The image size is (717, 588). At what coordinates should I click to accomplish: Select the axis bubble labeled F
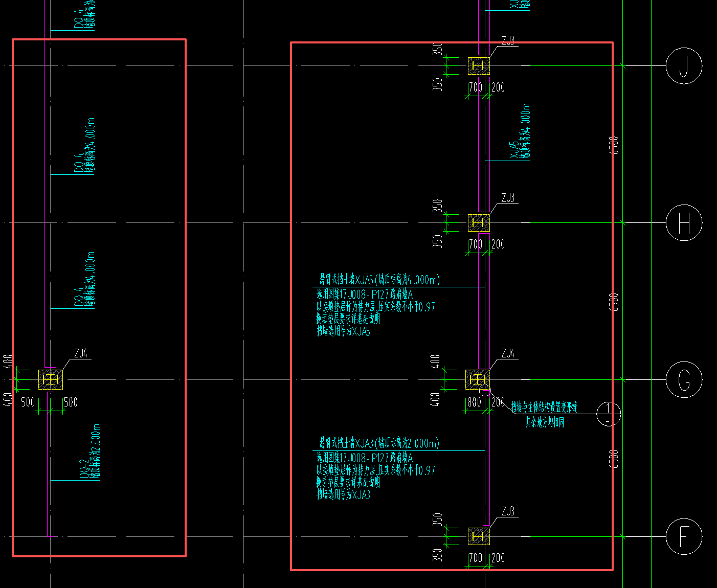684,537
